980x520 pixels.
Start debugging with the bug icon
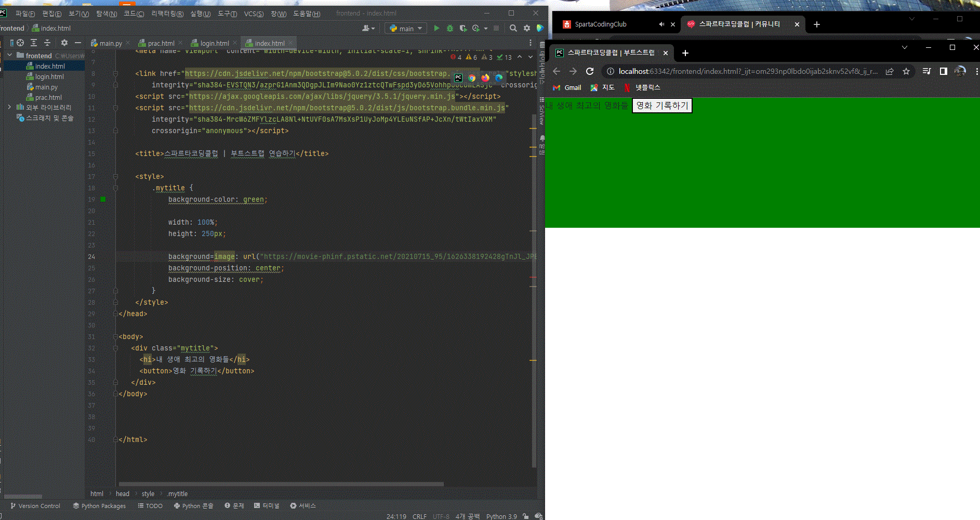(450, 28)
